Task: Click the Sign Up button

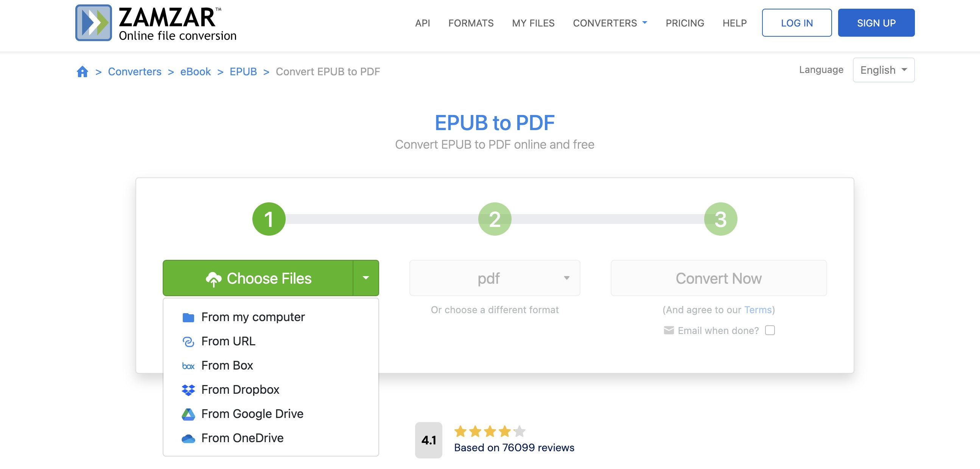Action: [876, 23]
